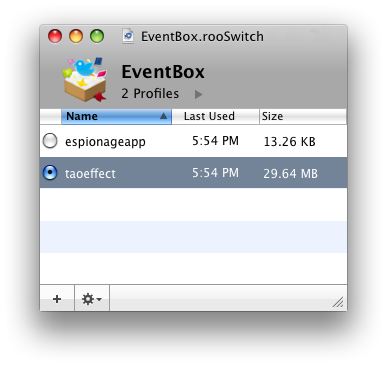Expand the 2 Profiles disclosure triangle
Image resolution: width=387 pixels, height=366 pixels.
(x=198, y=95)
